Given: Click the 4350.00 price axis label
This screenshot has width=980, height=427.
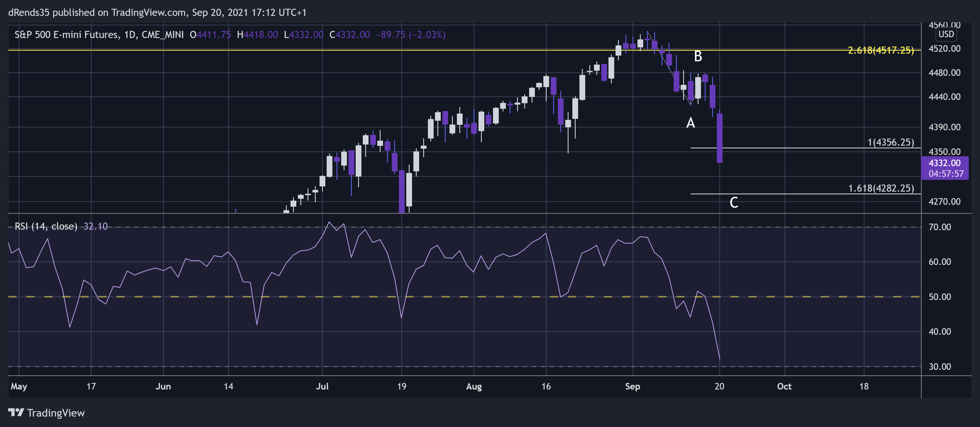Looking at the screenshot, I should (944, 152).
